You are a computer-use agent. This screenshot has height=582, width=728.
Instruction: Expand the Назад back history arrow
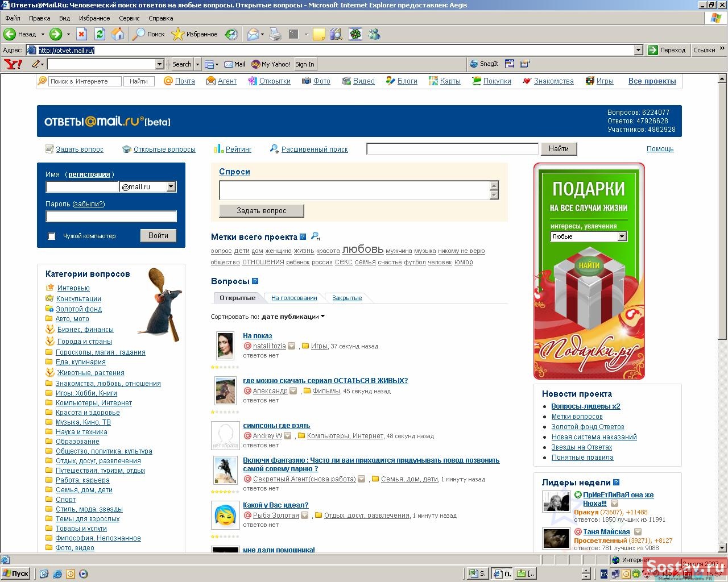43,34
